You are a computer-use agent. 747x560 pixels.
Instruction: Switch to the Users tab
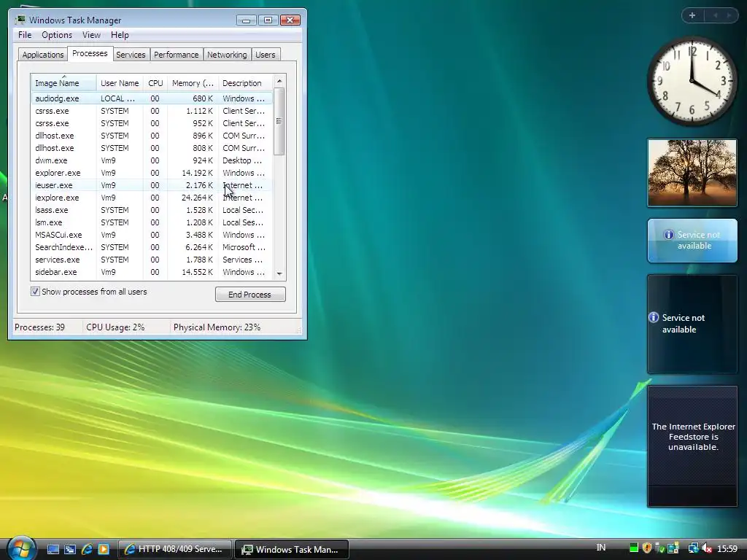pos(266,55)
